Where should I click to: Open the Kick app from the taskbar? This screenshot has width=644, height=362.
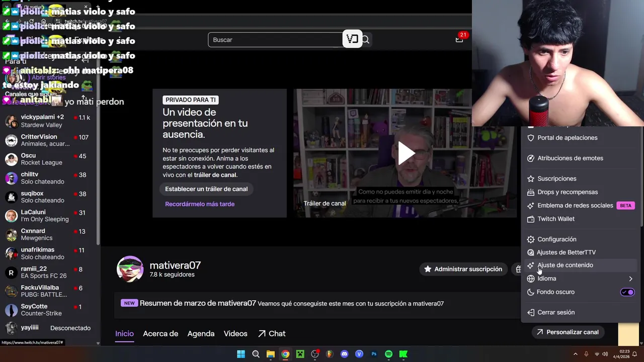404,354
